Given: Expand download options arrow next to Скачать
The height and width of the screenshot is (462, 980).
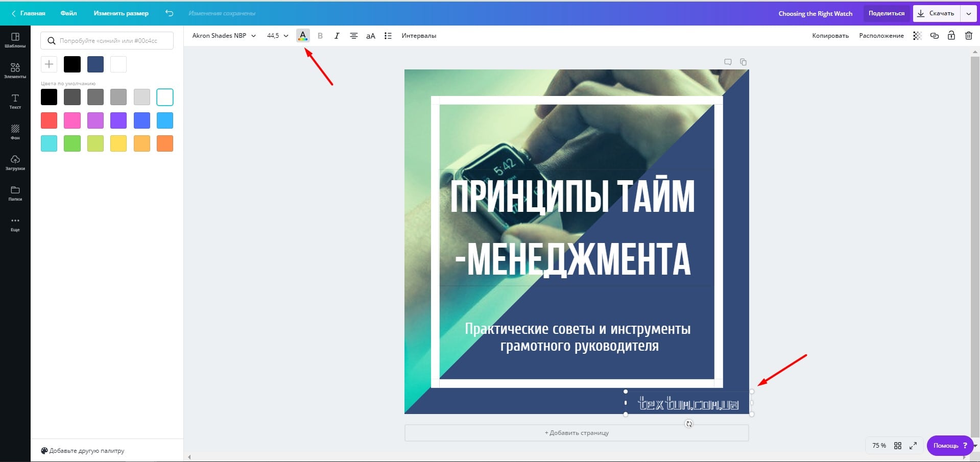Looking at the screenshot, I should [969, 13].
